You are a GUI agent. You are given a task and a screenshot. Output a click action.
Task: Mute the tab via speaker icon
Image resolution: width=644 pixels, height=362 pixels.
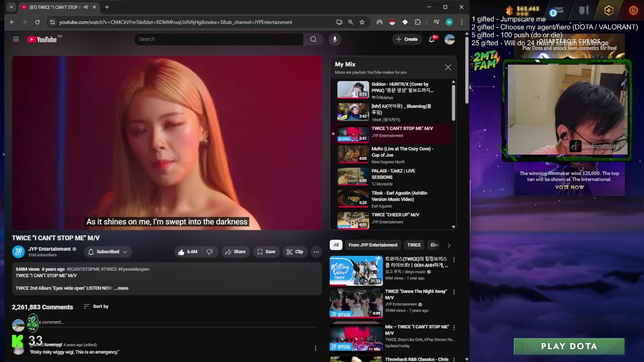[x=86, y=7]
